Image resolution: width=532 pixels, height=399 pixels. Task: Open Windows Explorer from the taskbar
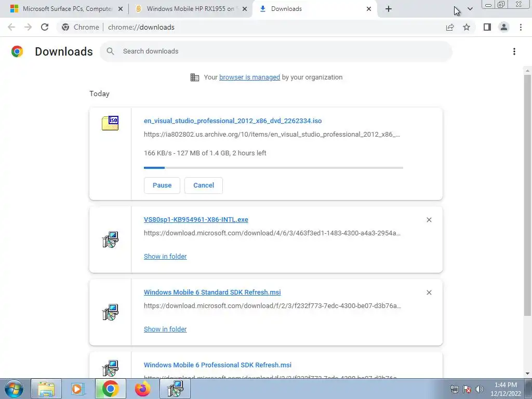click(x=46, y=389)
